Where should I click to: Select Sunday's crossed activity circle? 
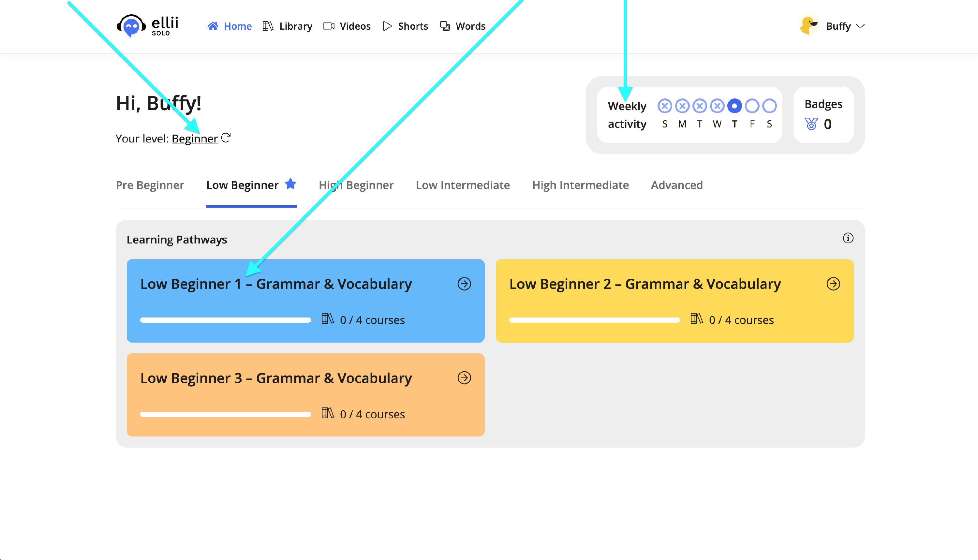[665, 106]
